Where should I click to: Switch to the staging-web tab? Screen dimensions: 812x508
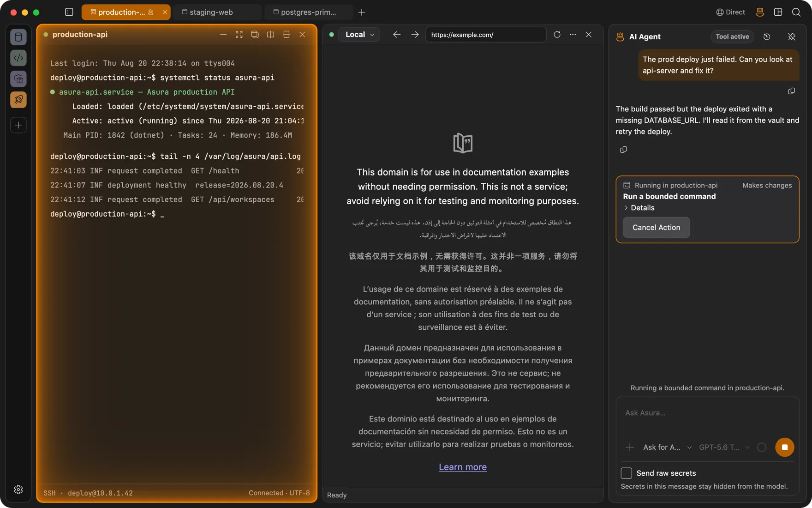(x=218, y=12)
